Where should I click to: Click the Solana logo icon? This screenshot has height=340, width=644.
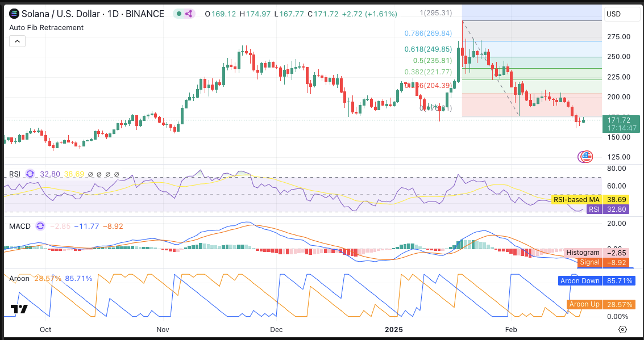tap(14, 14)
